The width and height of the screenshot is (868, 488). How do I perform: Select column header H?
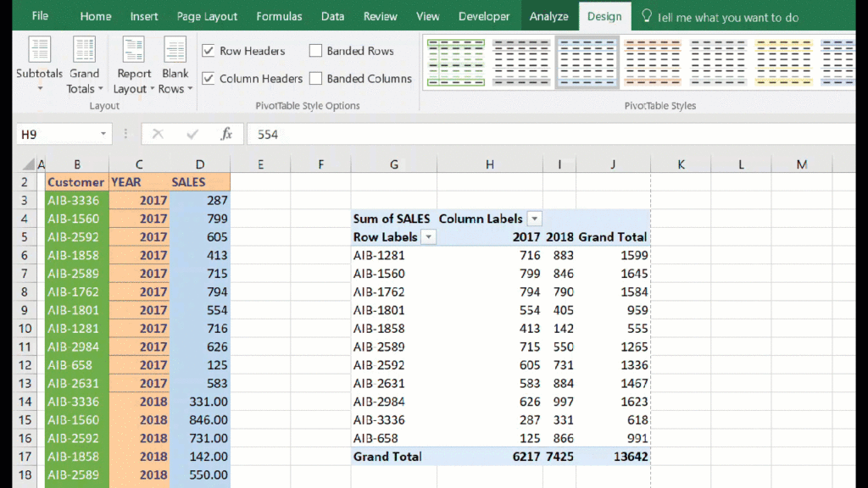(x=489, y=164)
